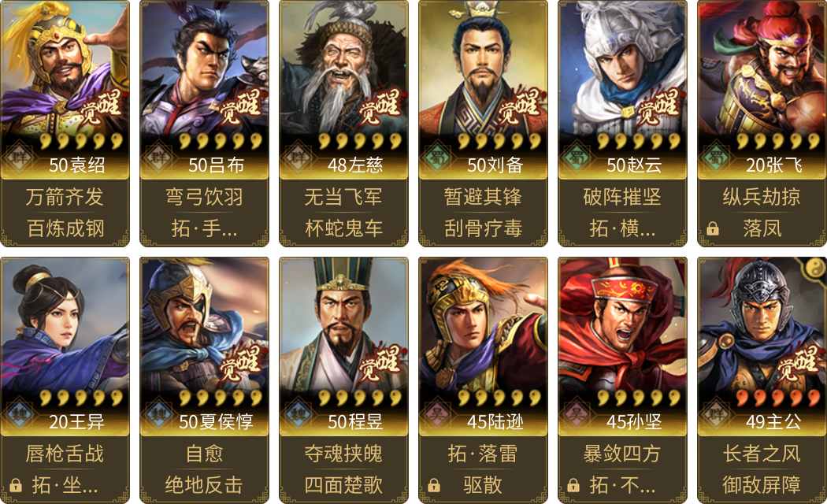Choose the 四面楚歌 skill on 程昱
The width and height of the screenshot is (827, 504).
pos(343,485)
